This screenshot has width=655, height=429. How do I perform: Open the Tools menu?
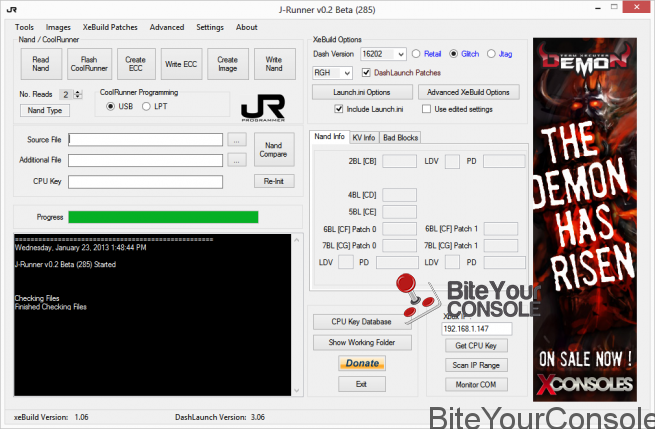click(24, 27)
